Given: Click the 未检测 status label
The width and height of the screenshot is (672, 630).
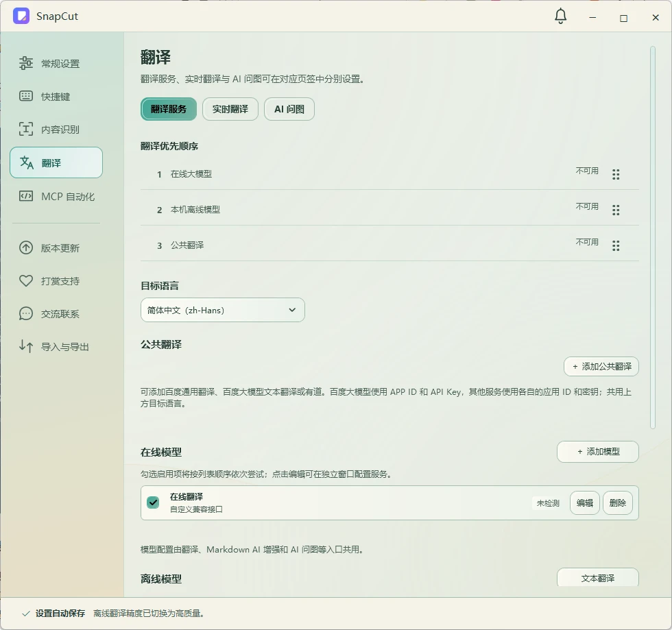Looking at the screenshot, I should (548, 502).
